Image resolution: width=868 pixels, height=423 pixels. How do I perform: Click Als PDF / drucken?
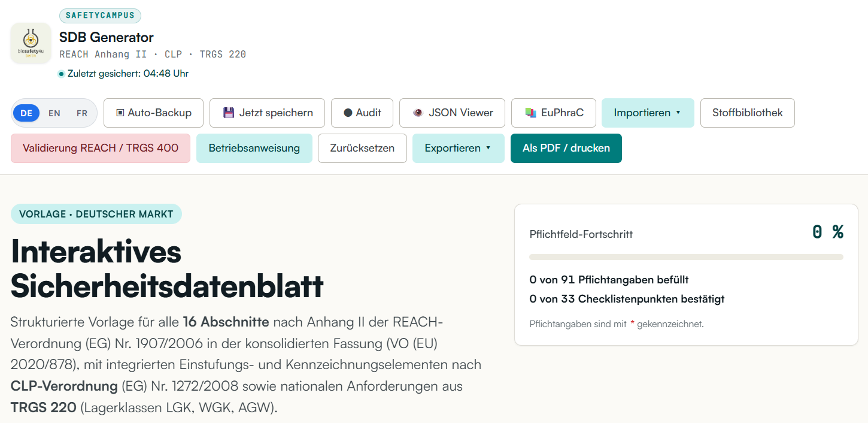pos(566,148)
